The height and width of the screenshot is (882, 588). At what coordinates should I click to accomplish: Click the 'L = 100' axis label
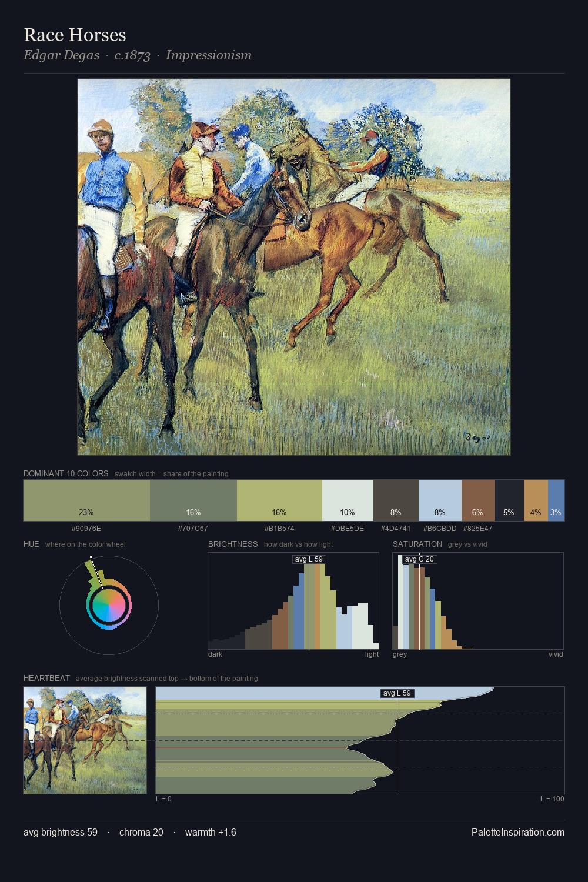coord(552,799)
